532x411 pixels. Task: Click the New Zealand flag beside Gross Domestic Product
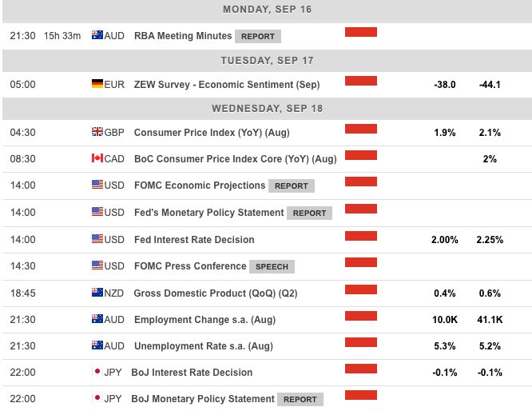coord(97,293)
